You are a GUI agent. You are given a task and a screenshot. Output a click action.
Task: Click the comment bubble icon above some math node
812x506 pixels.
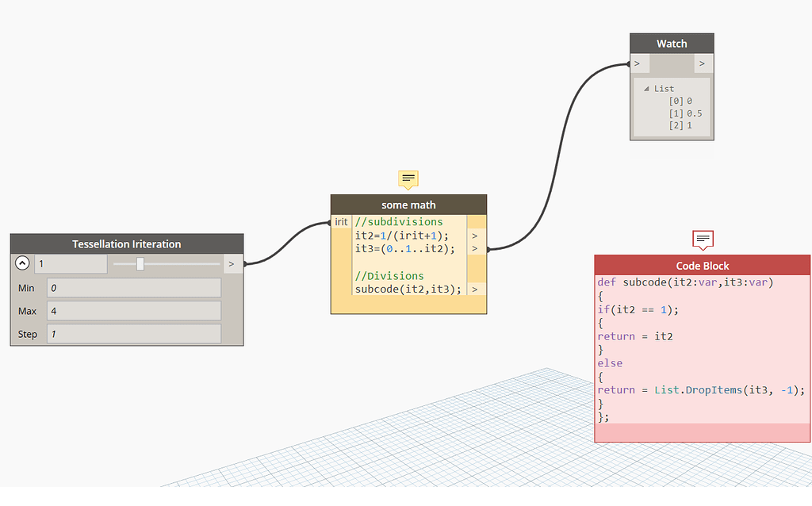[408, 178]
